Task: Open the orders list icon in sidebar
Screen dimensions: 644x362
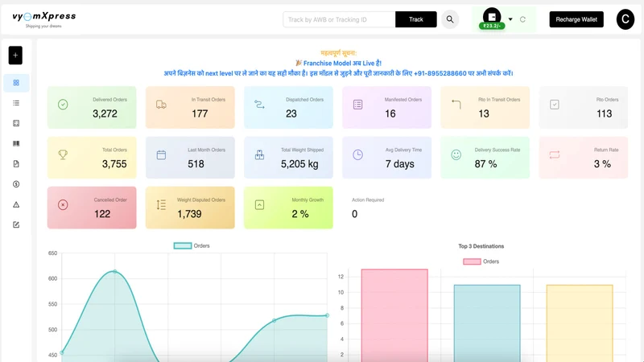Action: tap(16, 103)
